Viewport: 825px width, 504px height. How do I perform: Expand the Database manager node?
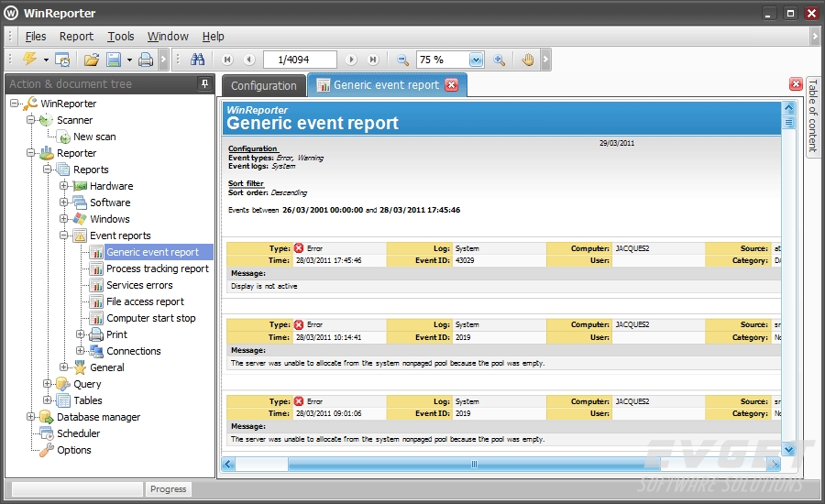(30, 417)
